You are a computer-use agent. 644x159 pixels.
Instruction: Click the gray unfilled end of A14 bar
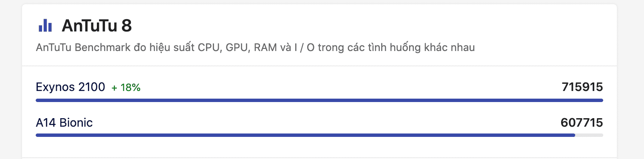589,135
